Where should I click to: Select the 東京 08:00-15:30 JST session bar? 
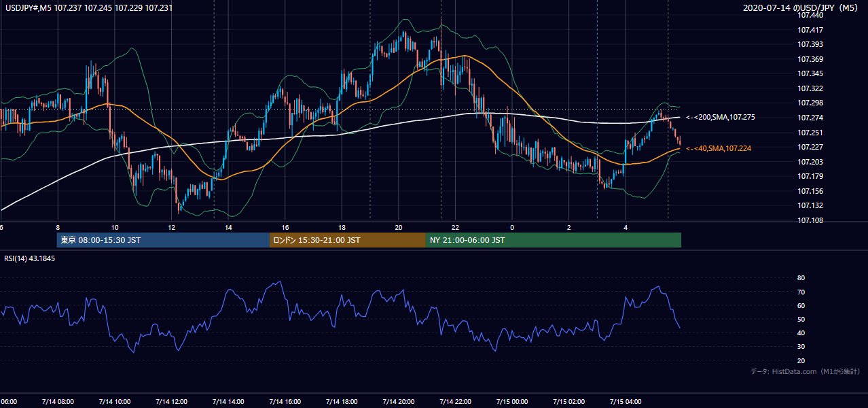(x=163, y=240)
